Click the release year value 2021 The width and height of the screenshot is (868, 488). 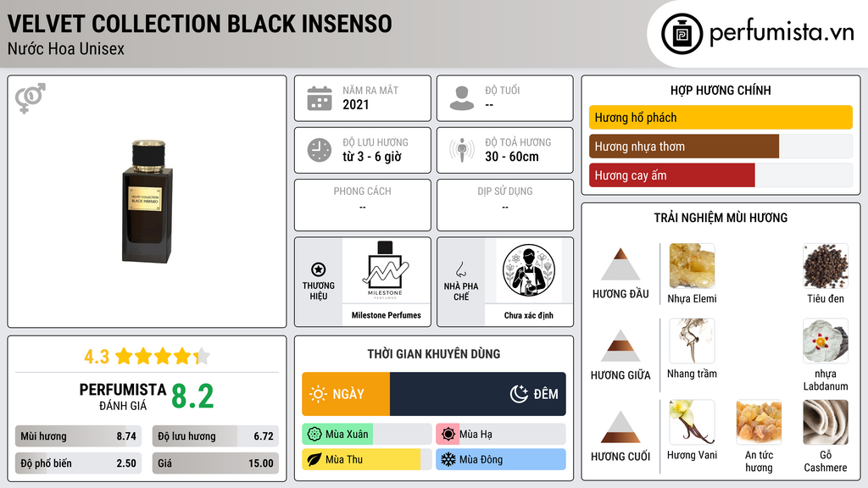point(356,104)
